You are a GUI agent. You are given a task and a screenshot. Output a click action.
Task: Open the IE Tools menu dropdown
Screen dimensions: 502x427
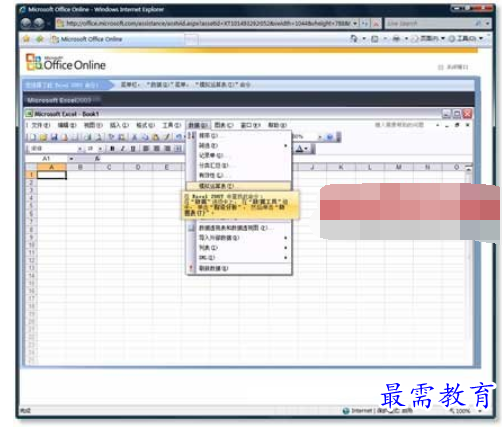(x=481, y=39)
